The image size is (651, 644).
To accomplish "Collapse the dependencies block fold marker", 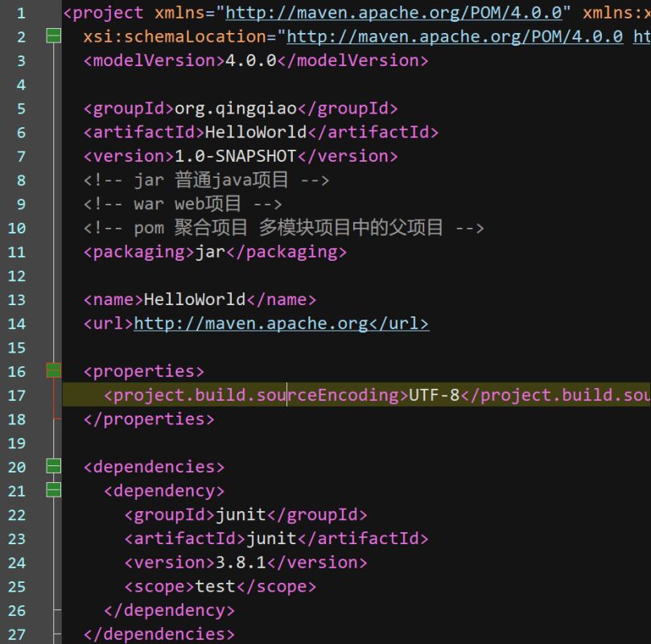I will pos(54,466).
